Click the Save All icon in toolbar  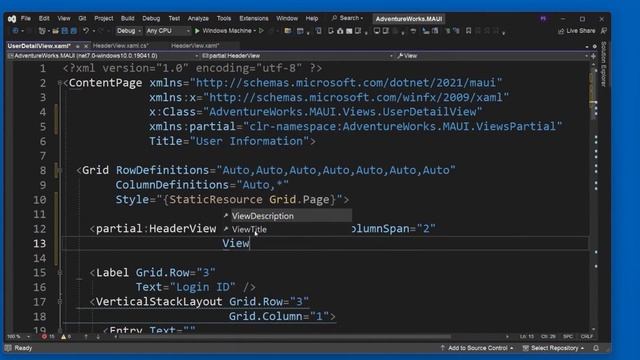pos(73,31)
